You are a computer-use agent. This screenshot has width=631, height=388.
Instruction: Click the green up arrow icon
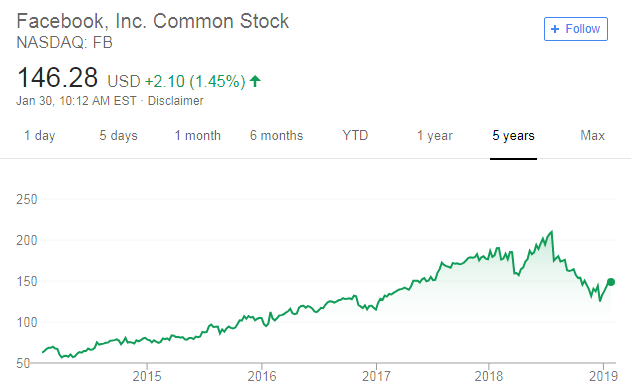(255, 81)
